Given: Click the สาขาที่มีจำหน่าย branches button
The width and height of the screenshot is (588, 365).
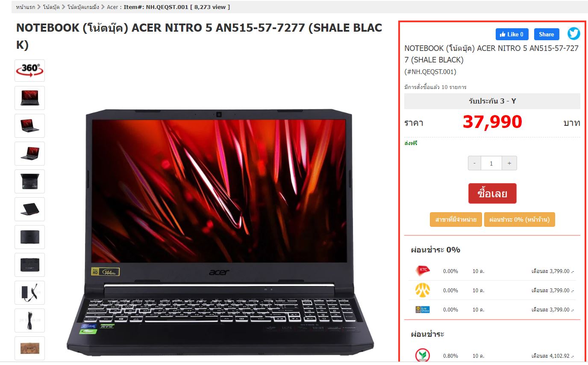Looking at the screenshot, I should [456, 220].
